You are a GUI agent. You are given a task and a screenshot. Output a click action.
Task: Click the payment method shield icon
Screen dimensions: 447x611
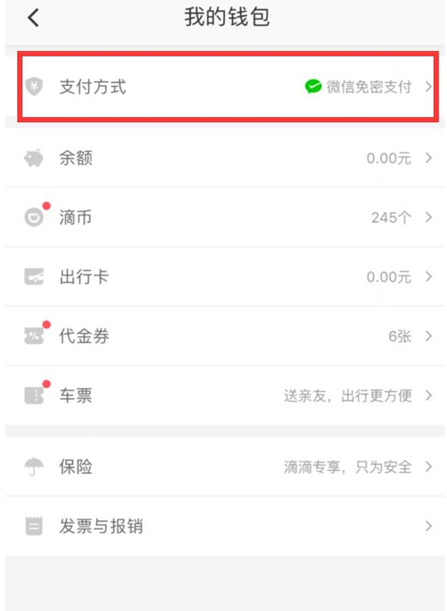34,86
